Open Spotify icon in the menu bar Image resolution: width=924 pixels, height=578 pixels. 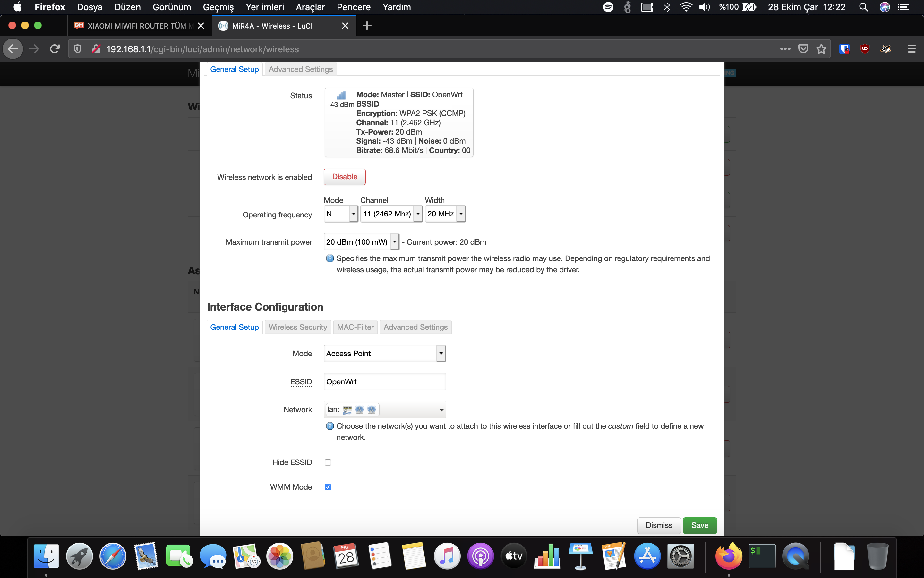(608, 7)
